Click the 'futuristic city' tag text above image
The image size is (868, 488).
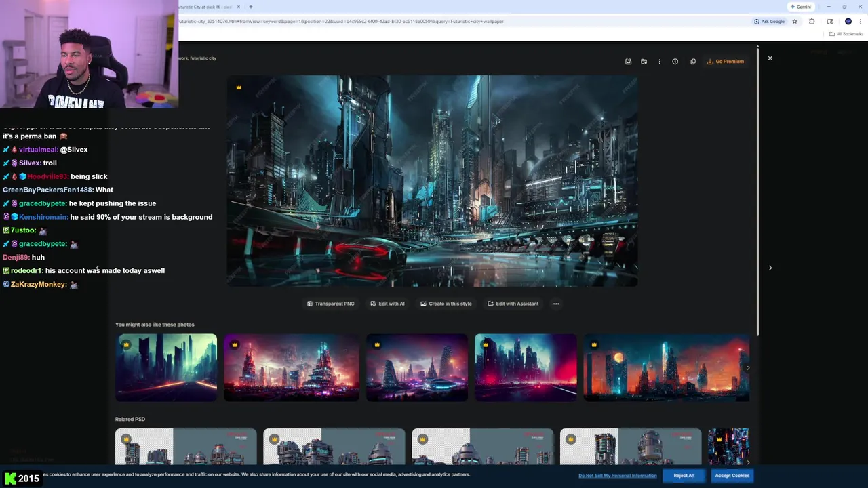coord(203,58)
